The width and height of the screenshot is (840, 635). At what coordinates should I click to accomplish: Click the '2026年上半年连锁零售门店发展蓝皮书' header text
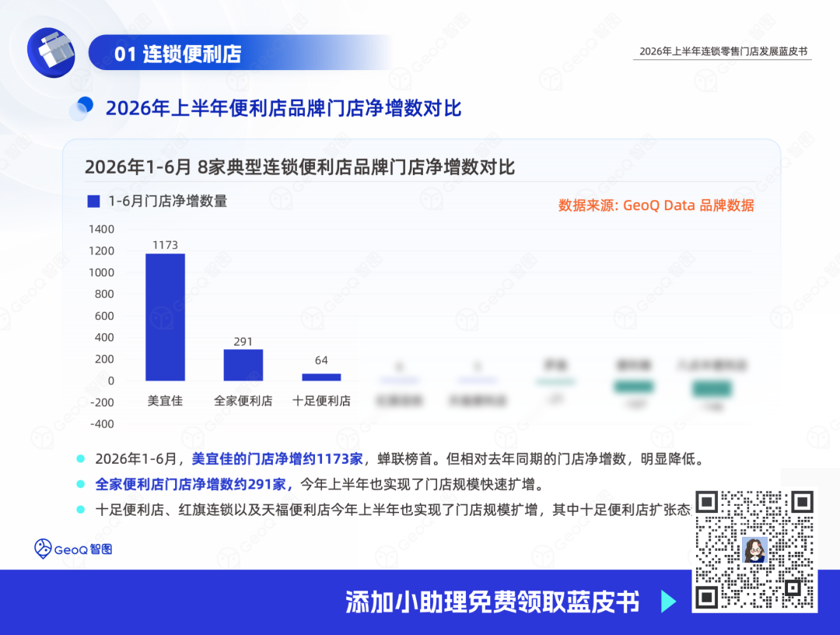click(723, 51)
